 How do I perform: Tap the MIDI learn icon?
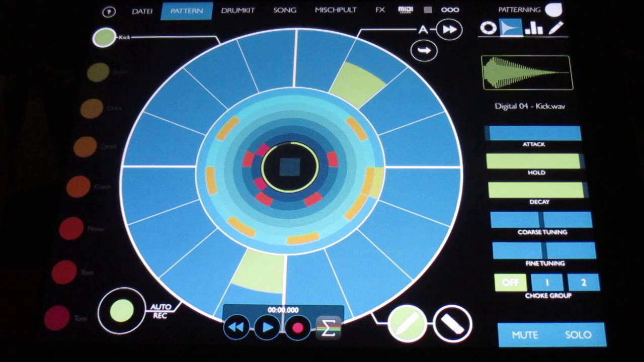(x=406, y=10)
